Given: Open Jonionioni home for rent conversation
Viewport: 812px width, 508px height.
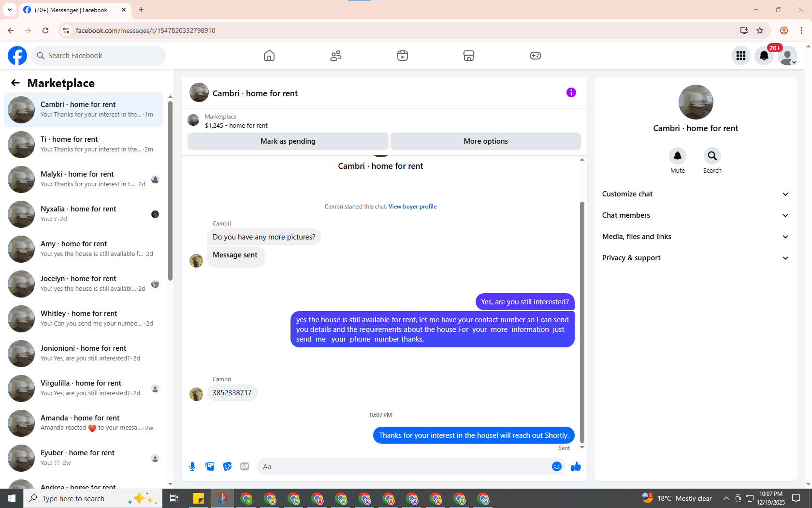Looking at the screenshot, I should pos(84,354).
